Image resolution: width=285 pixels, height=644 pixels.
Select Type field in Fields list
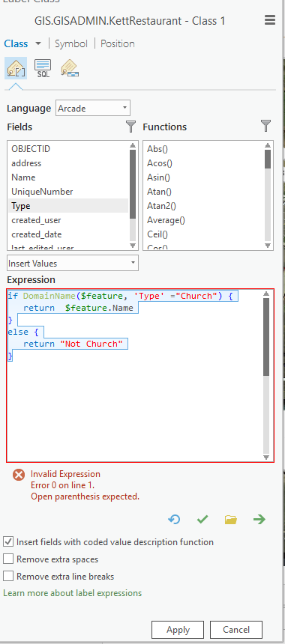[x=68, y=206]
